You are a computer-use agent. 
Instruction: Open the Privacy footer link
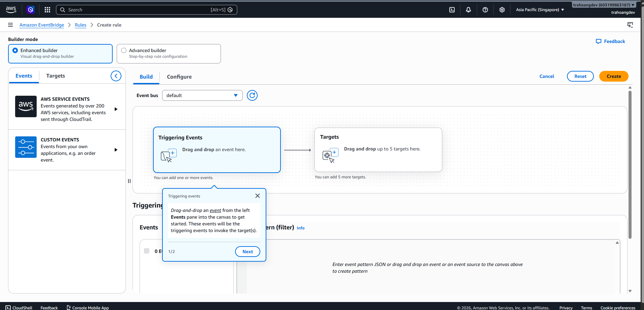point(566,308)
